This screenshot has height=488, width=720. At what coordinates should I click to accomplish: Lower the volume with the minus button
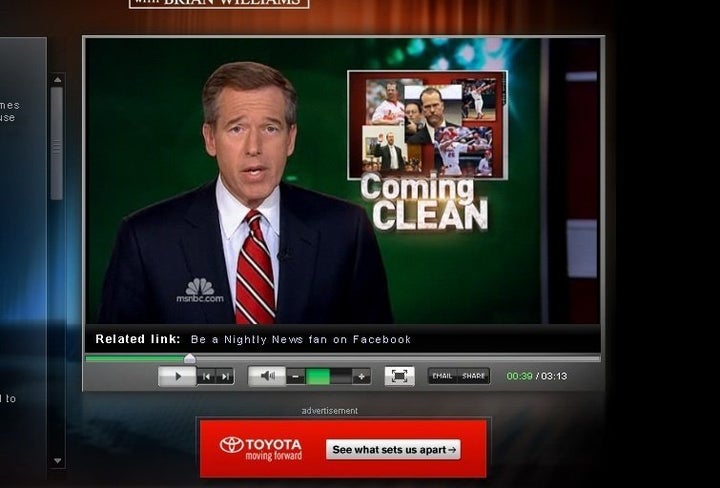coord(296,377)
